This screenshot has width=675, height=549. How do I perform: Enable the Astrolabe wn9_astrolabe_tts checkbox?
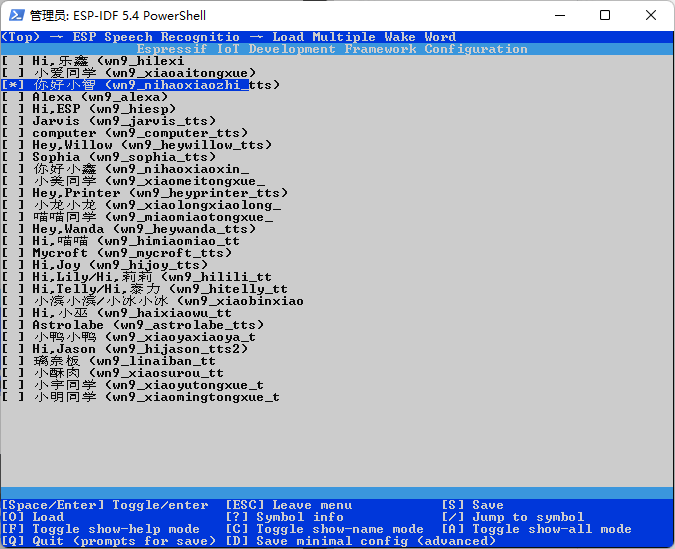[12, 326]
